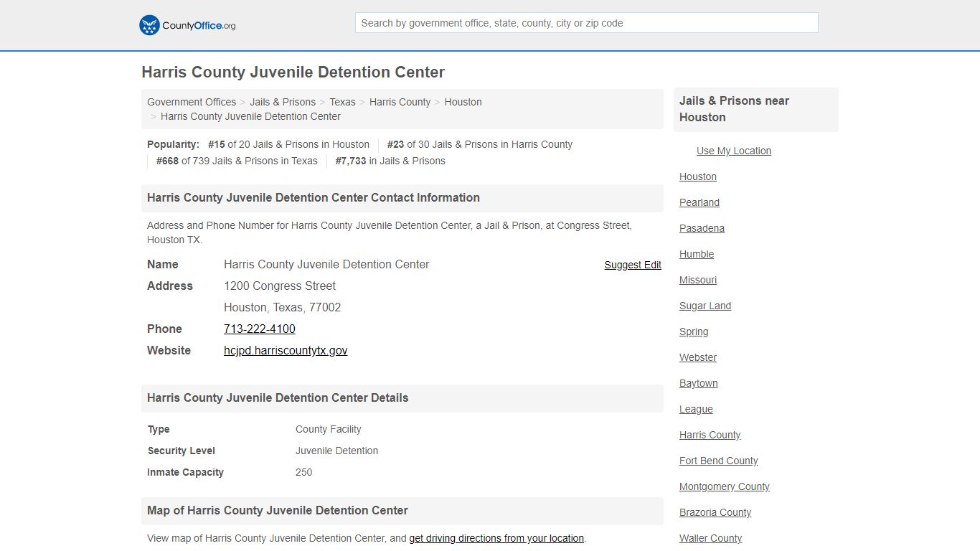Open the Jails & Prisons breadcrumb link
980x551 pixels.
click(x=283, y=102)
